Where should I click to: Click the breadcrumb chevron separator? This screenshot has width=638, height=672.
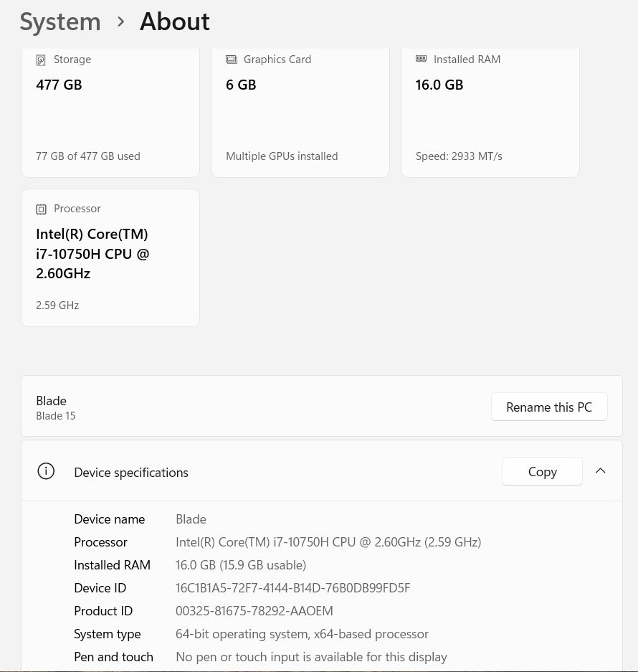[121, 22]
